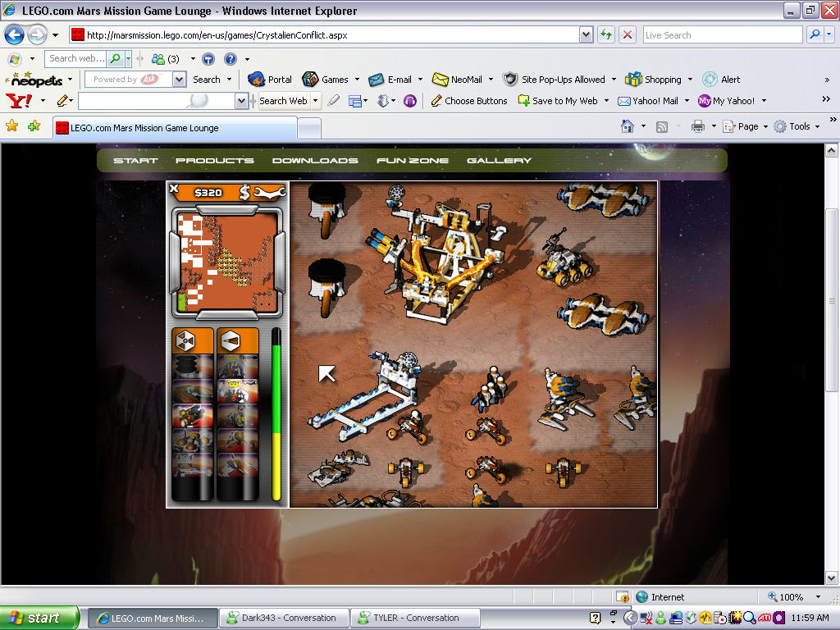The width and height of the screenshot is (840, 630).
Task: Expand the Ask search box dropdown
Action: (x=180, y=80)
